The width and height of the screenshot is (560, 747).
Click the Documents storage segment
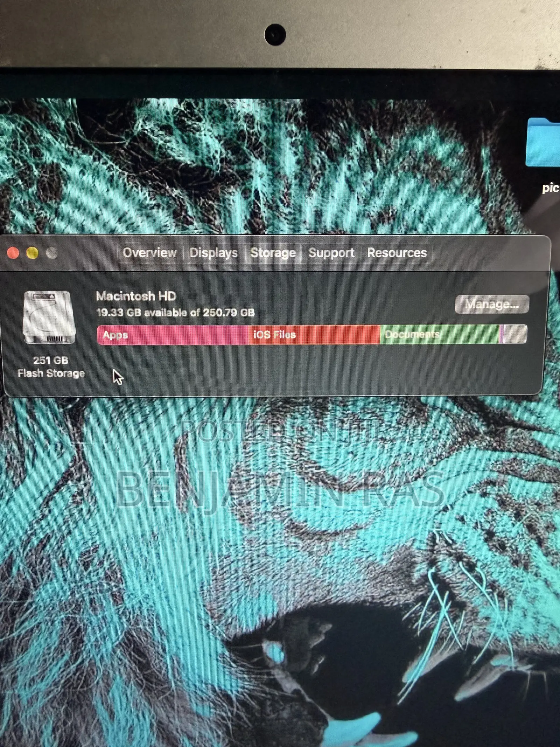[x=439, y=334]
